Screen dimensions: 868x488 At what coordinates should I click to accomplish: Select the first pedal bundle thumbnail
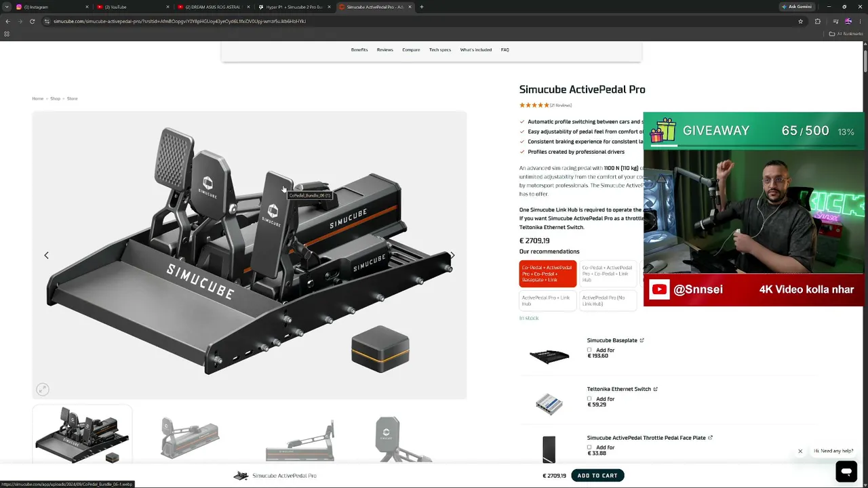(82, 434)
